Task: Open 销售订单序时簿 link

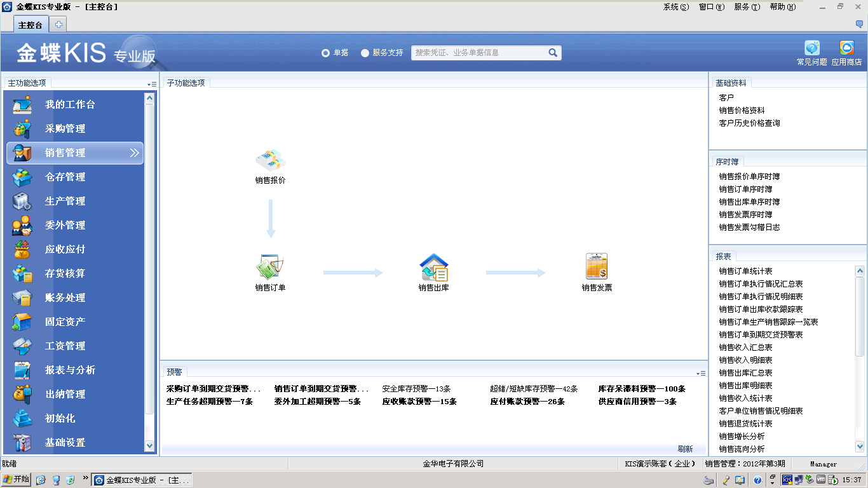Action: tap(745, 189)
